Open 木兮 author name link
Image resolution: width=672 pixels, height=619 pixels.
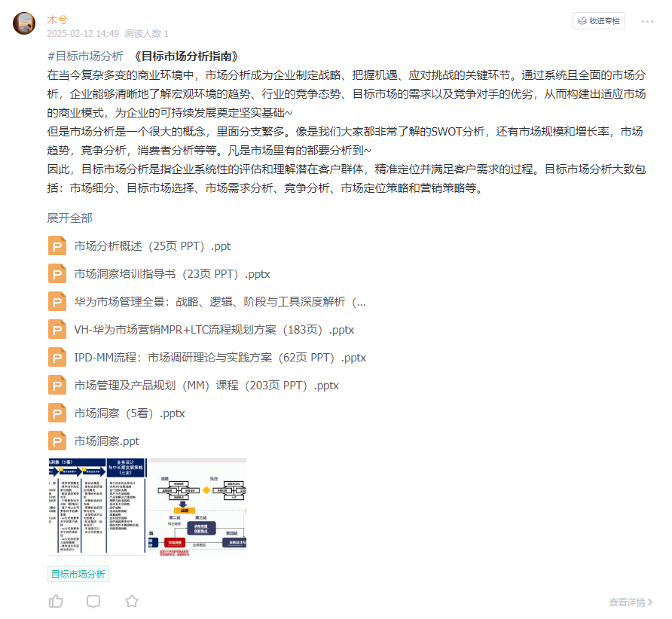57,20
